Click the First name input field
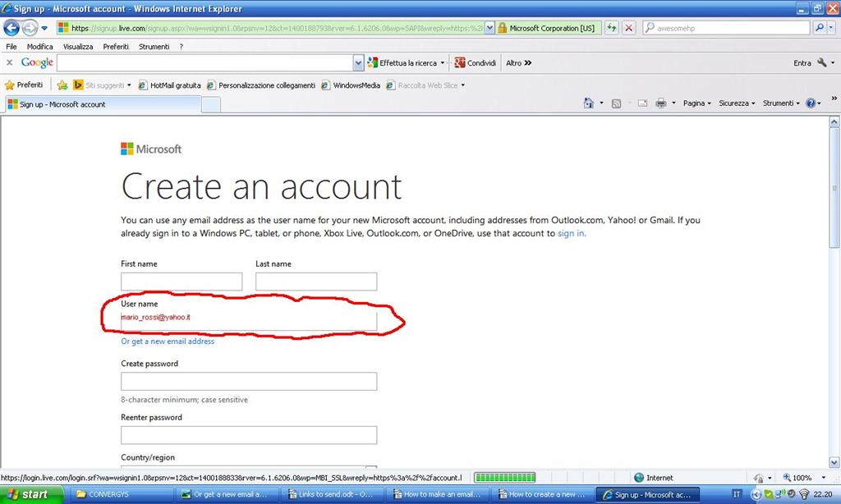This screenshot has height=504, width=841. click(182, 282)
